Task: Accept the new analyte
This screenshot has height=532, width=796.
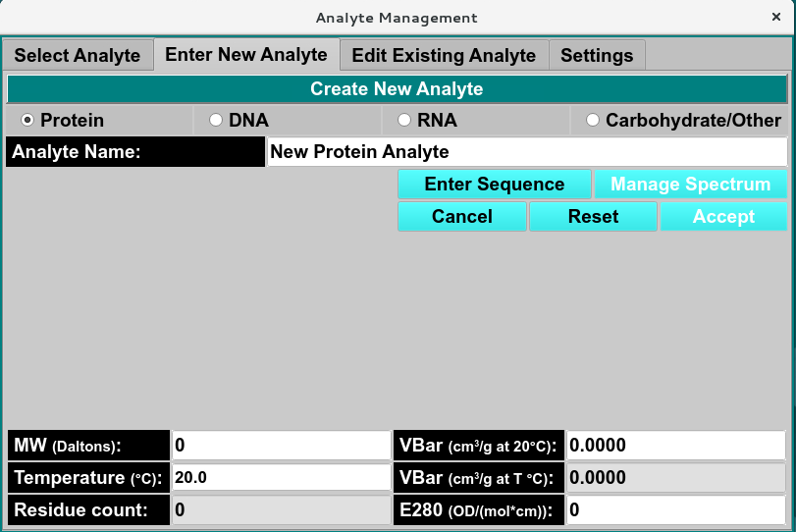Action: pyautogui.click(x=723, y=217)
